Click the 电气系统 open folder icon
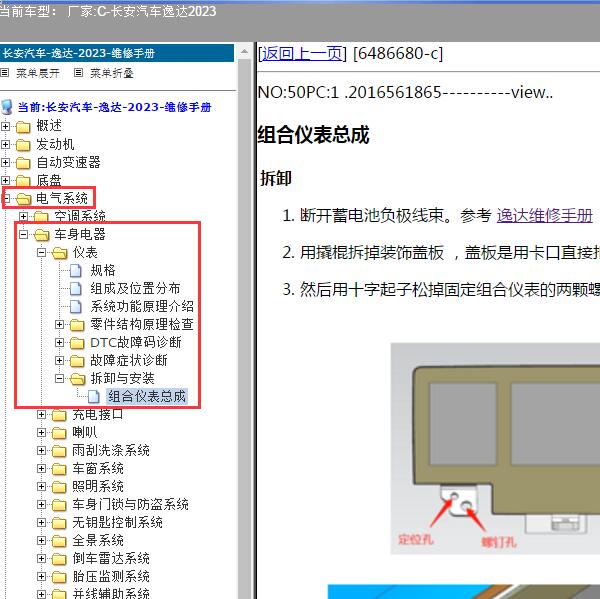600x599 pixels. 24,199
